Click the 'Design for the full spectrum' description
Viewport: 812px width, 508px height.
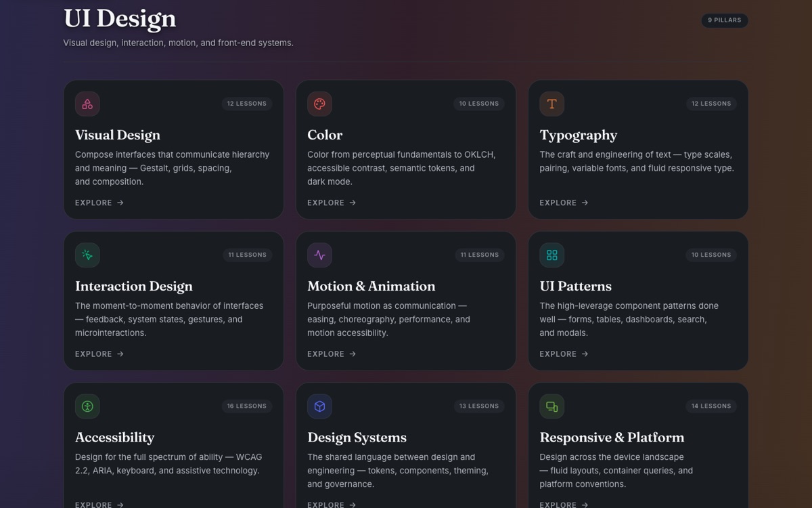point(168,464)
